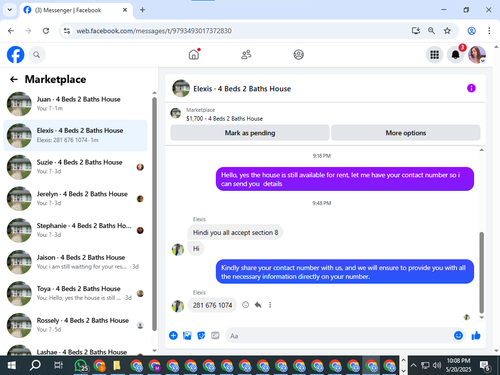Click the 281 676 1074 message bubble
The width and height of the screenshot is (500, 375).
(212, 305)
